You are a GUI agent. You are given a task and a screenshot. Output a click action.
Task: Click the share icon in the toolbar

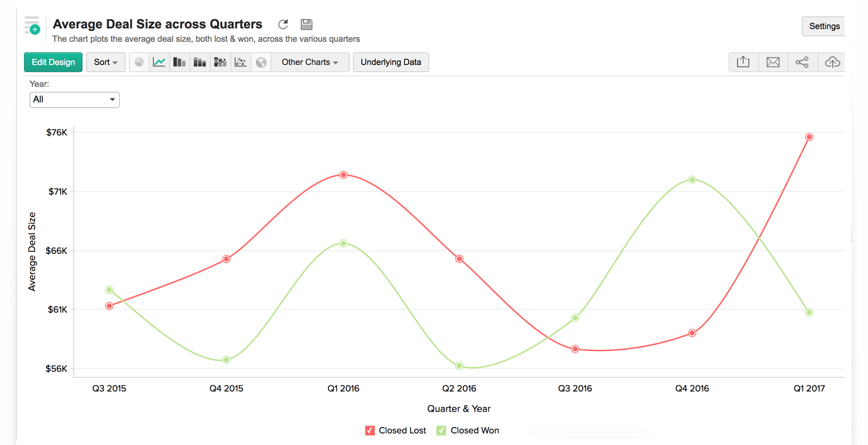802,62
